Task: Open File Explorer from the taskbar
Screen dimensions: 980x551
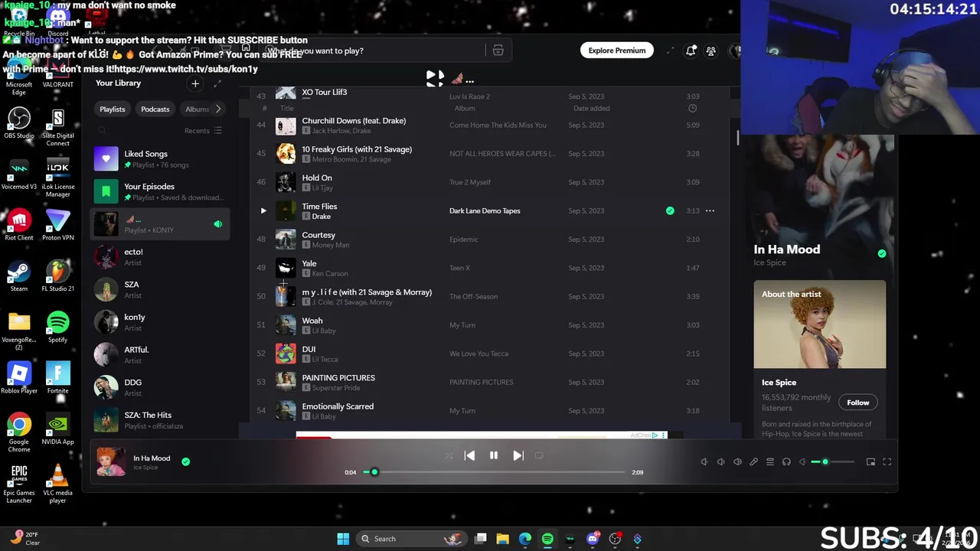Action: [x=502, y=539]
